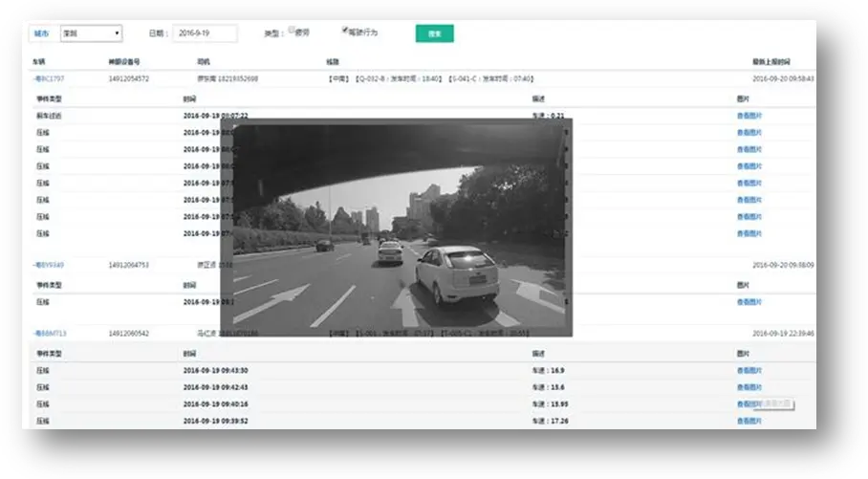Open the 城市 dropdown showing 深圳
Image resolution: width=868 pixels, height=479 pixels.
point(91,33)
